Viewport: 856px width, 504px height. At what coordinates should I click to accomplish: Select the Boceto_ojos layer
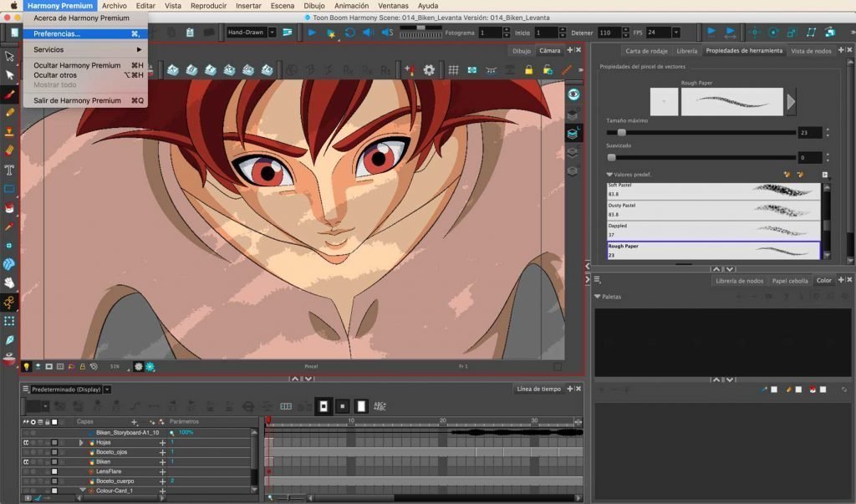[x=111, y=452]
